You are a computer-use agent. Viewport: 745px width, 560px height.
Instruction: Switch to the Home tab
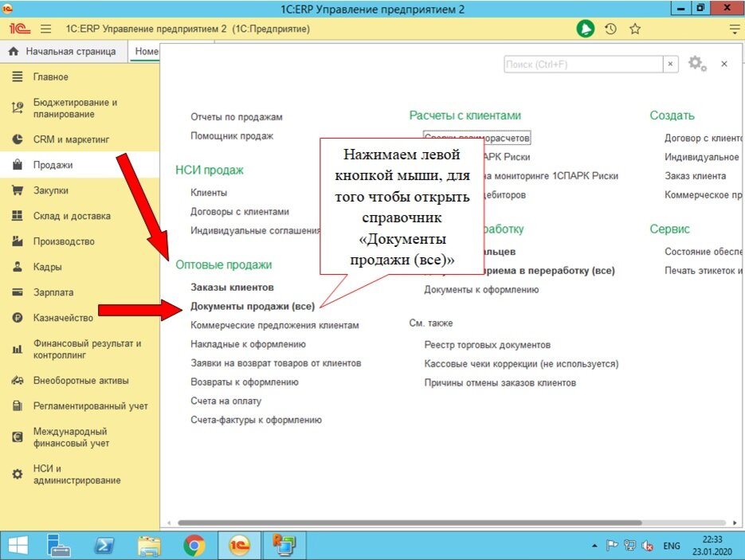(145, 52)
